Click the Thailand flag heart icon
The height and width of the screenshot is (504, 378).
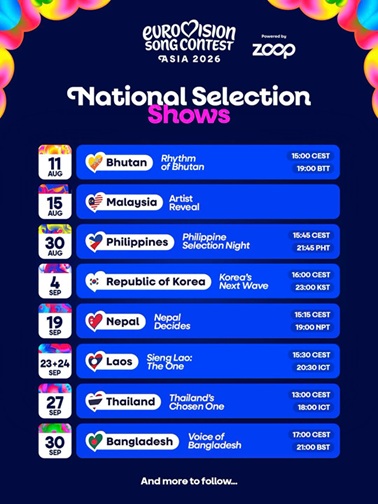pos(94,401)
